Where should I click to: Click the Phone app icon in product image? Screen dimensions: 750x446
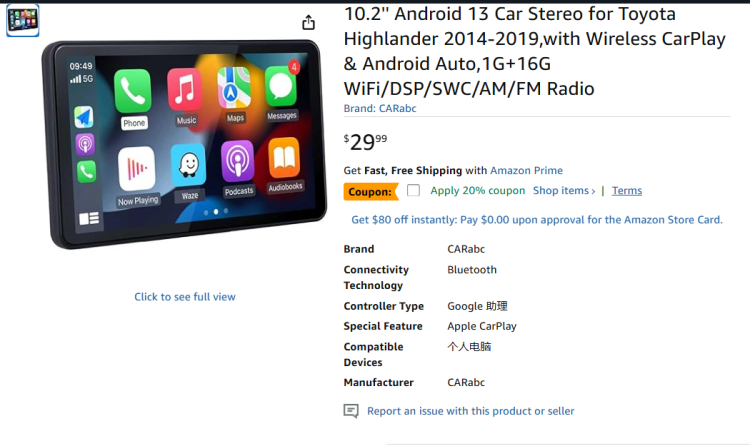(x=132, y=91)
